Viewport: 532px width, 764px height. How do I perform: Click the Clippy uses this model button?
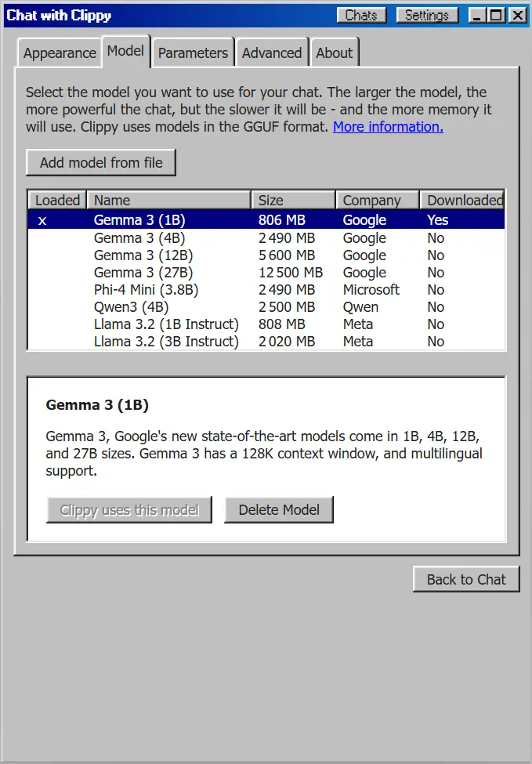pos(129,509)
